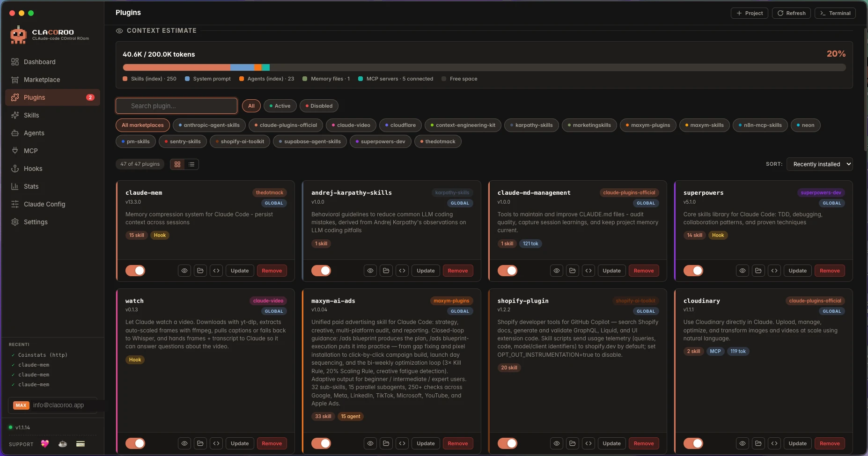Show only Disabled plugins
The image size is (868, 456).
319,106
